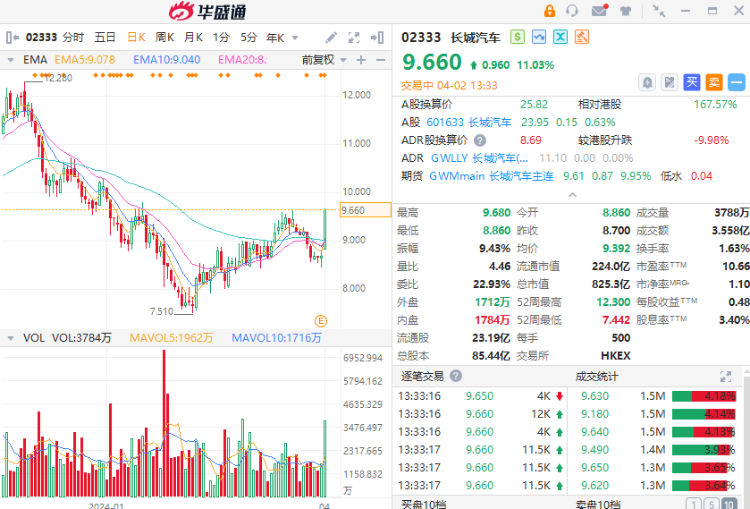Click the light-blue minus button beside Sell
This screenshot has height=509, width=750.
[736, 83]
